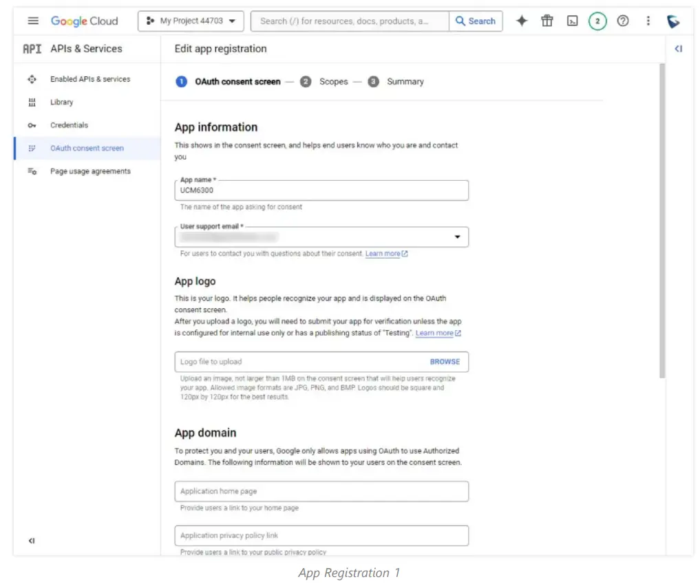Go to Enabled APIs & services
Viewport: 700px width, 588px height.
coord(90,79)
